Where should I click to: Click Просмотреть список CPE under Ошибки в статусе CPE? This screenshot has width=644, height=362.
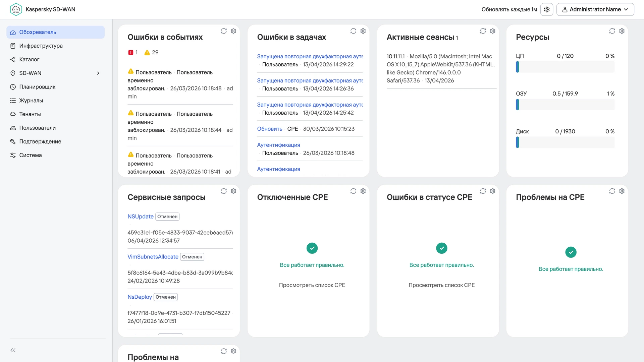click(441, 285)
